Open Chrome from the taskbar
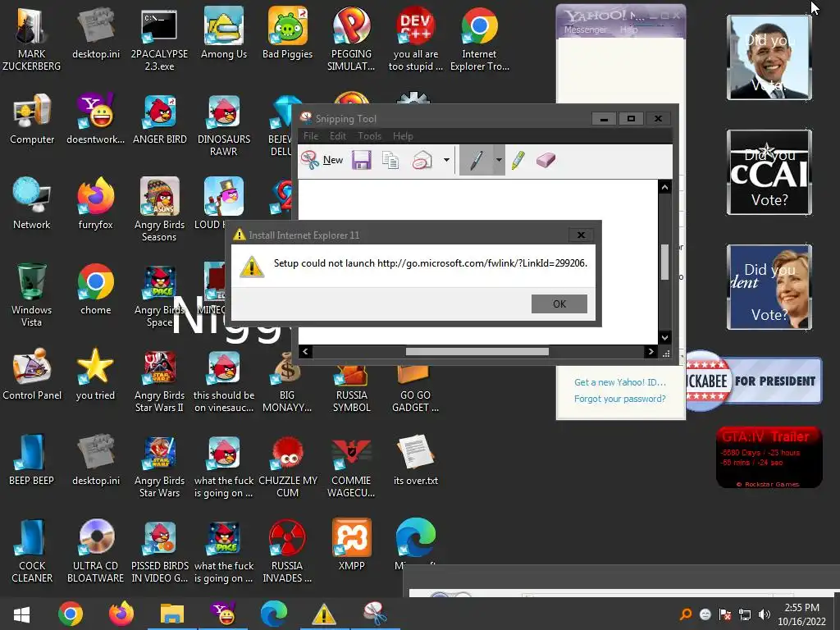This screenshot has width=840, height=630. click(x=71, y=614)
